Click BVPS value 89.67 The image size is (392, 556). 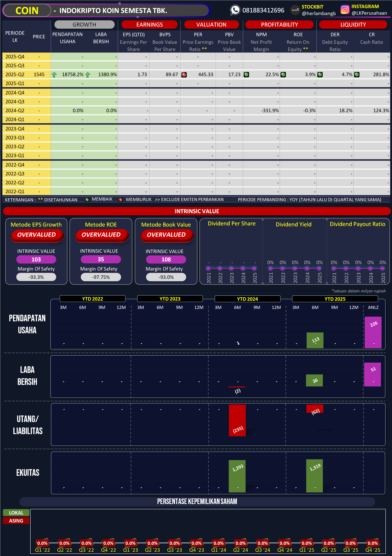click(172, 75)
